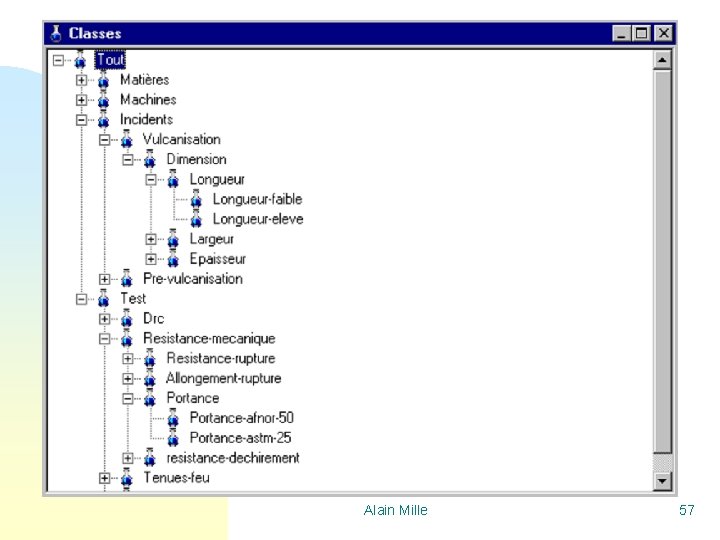Collapse the Incidents node
The width and height of the screenshot is (720, 540).
tap(81, 120)
